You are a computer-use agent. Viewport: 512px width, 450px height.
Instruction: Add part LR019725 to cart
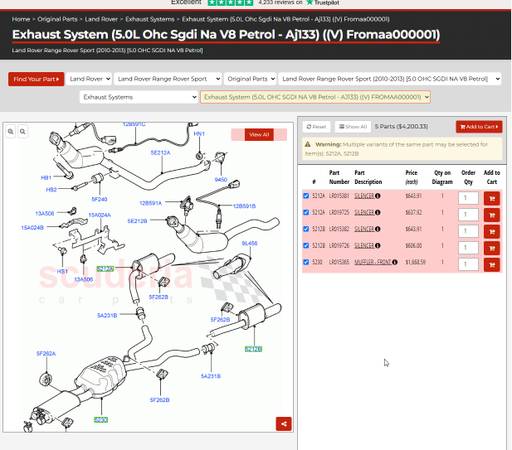(492, 215)
